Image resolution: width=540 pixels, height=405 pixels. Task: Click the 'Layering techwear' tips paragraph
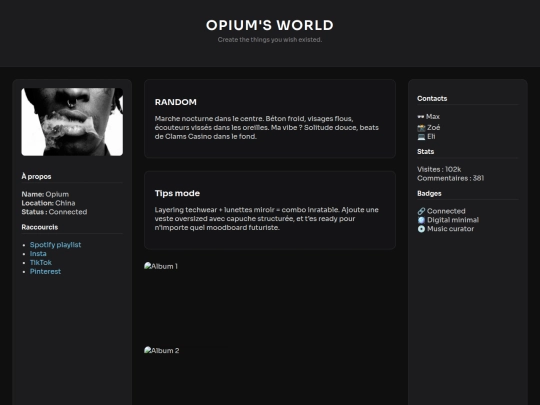(x=267, y=219)
